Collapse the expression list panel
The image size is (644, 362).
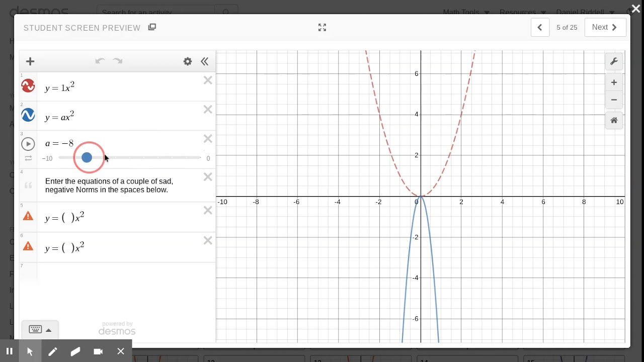[x=204, y=61]
